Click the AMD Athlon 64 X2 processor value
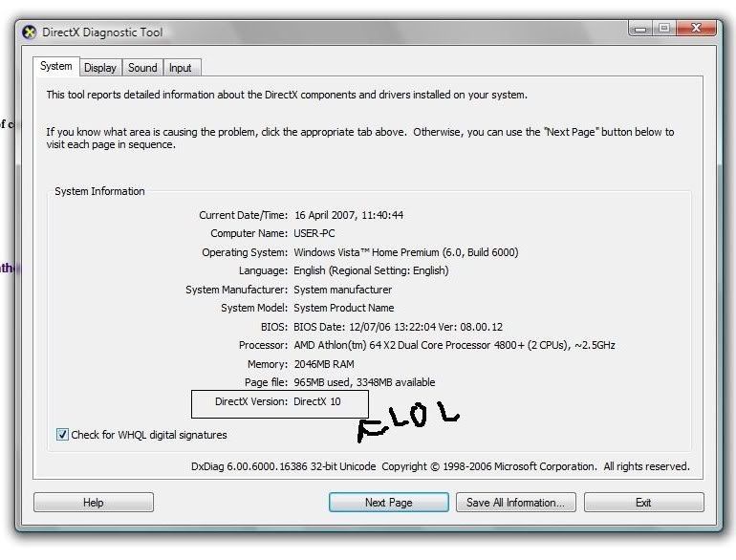736x560 pixels. pyautogui.click(x=454, y=346)
